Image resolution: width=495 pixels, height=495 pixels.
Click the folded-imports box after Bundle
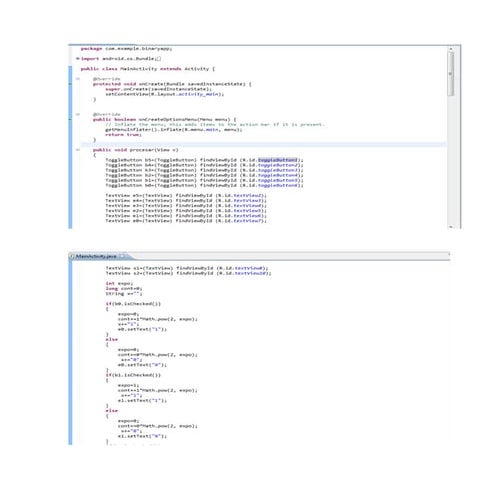(x=159, y=59)
